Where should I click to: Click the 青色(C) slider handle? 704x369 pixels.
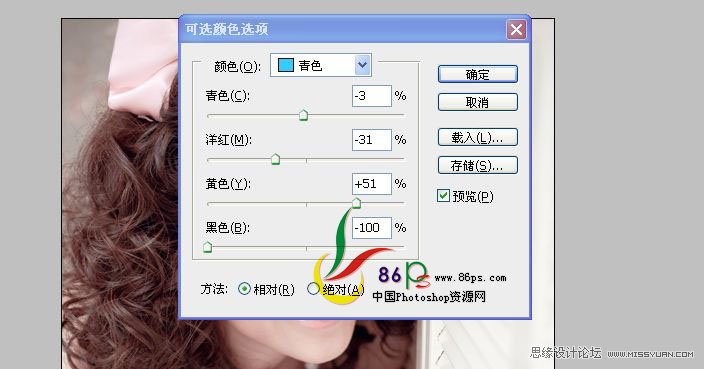click(304, 115)
